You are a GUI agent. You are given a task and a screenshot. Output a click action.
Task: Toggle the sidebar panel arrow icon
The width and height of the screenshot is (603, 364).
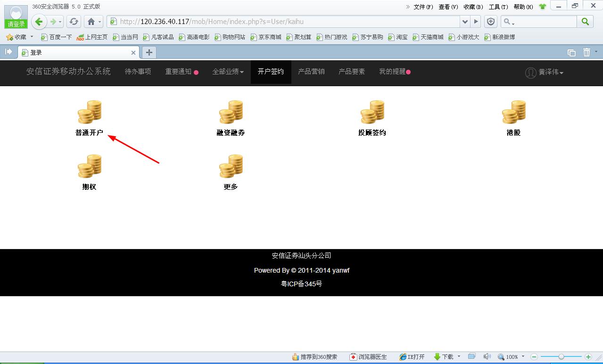pos(8,52)
